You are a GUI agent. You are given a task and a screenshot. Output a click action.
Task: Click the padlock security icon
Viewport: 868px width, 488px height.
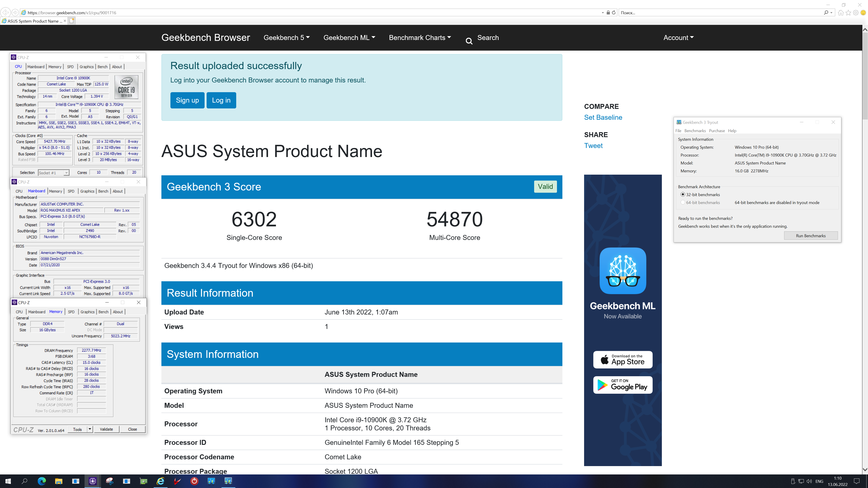point(608,12)
